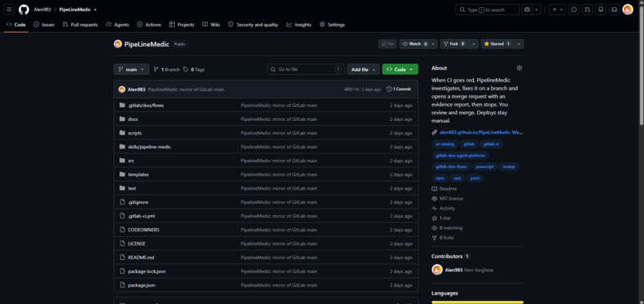
Task: Open the .gitlab-ci.yml file
Action: point(141,216)
